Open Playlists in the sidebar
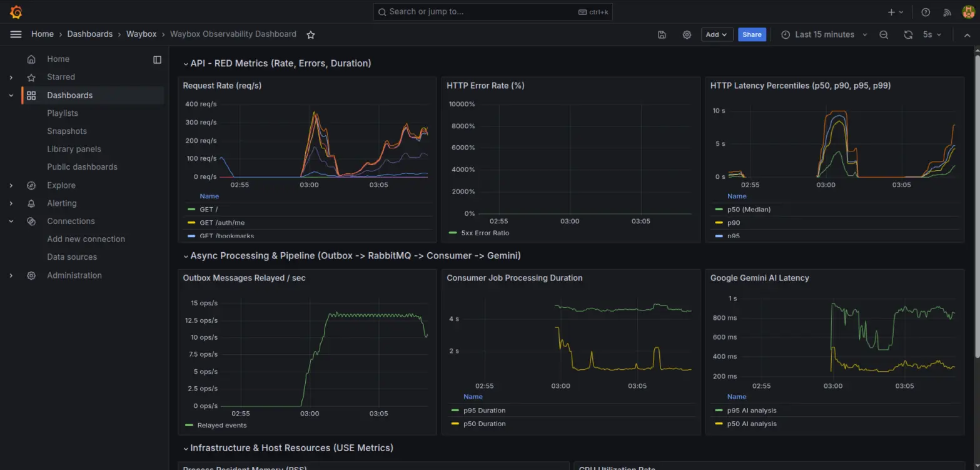The height and width of the screenshot is (470, 980). click(x=63, y=113)
